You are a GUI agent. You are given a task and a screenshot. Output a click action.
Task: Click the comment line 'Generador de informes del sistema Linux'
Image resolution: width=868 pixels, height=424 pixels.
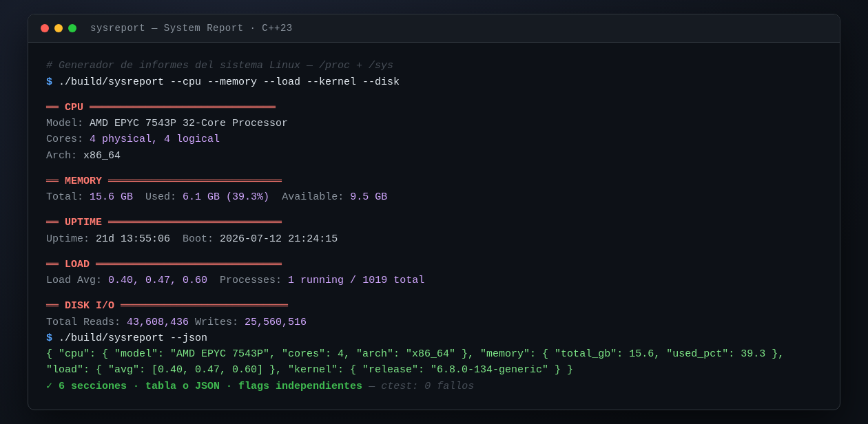pos(220,65)
